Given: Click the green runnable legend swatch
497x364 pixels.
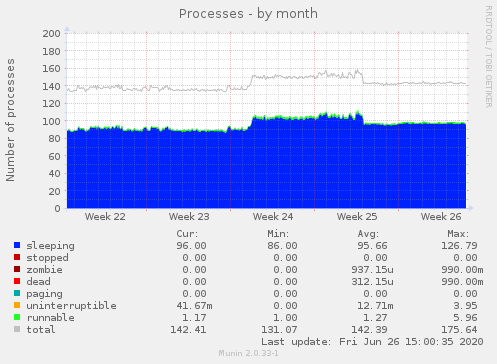Looking at the screenshot, I should coord(17,317).
